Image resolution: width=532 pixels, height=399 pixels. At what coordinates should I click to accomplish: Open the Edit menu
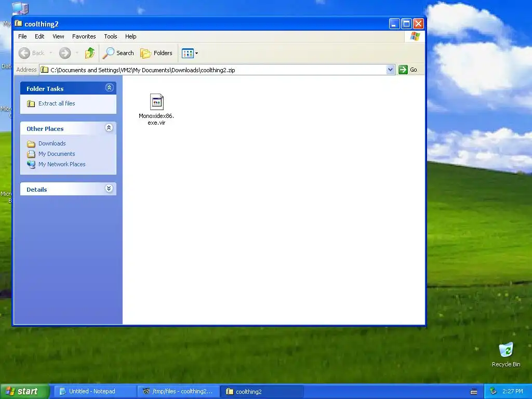[39, 36]
